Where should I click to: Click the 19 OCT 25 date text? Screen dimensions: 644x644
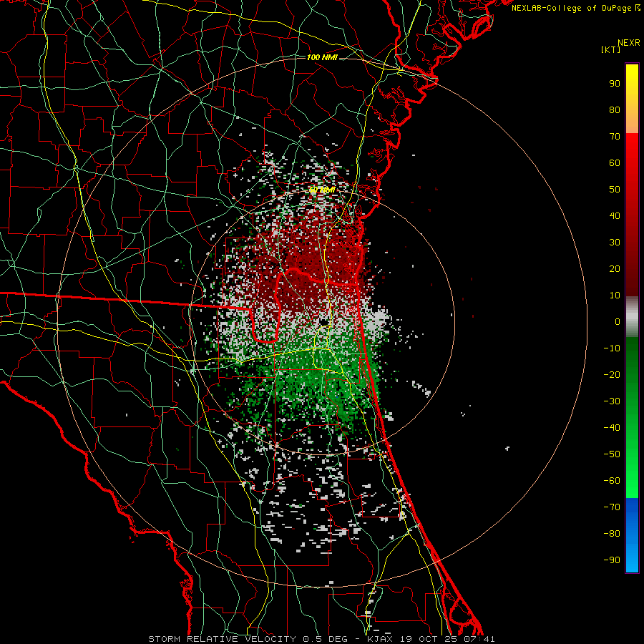pyautogui.click(x=428, y=639)
